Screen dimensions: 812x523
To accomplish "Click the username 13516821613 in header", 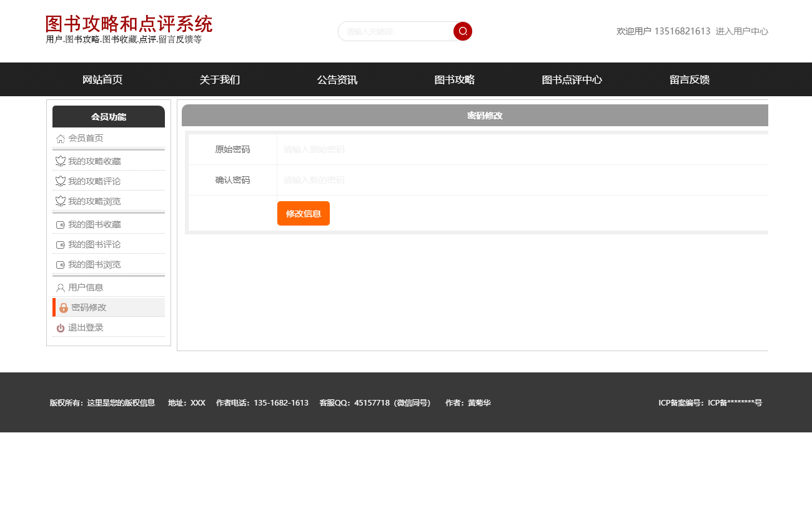I will 682,31.
